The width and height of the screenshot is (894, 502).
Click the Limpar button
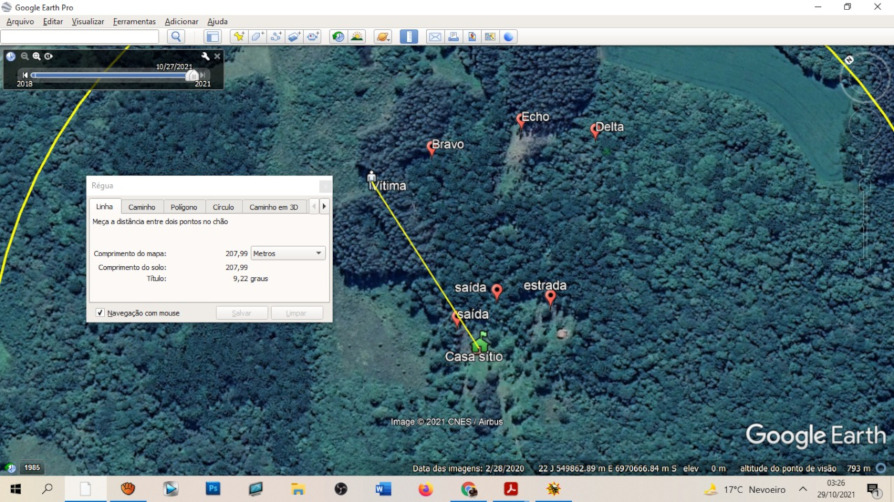point(296,313)
